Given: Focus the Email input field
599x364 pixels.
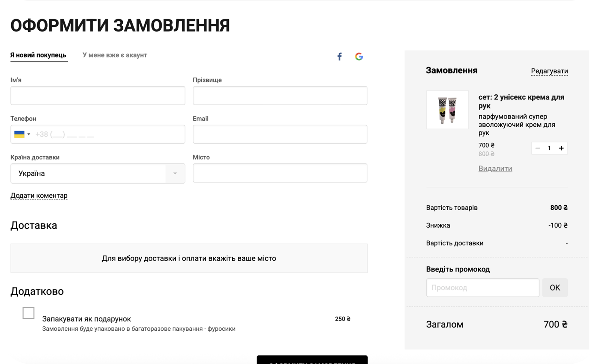Looking at the screenshot, I should coord(280,134).
